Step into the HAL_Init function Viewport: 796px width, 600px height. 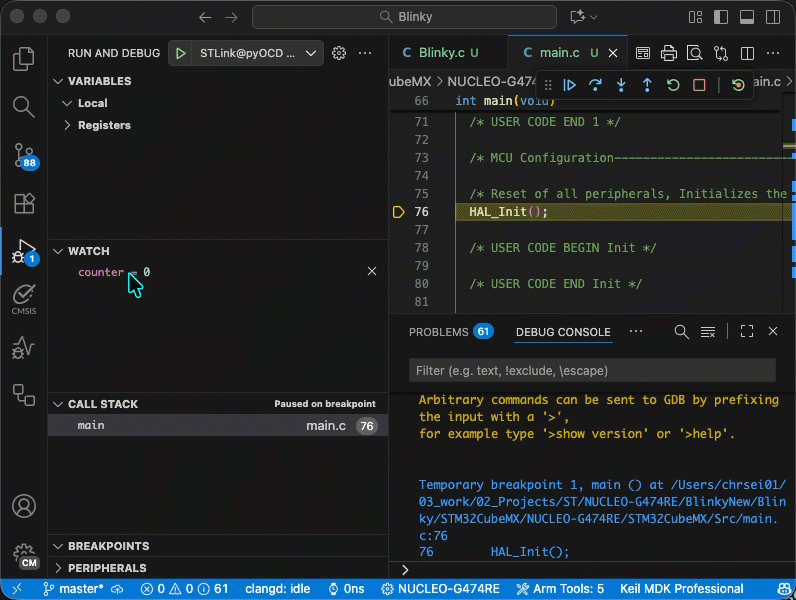(x=621, y=85)
